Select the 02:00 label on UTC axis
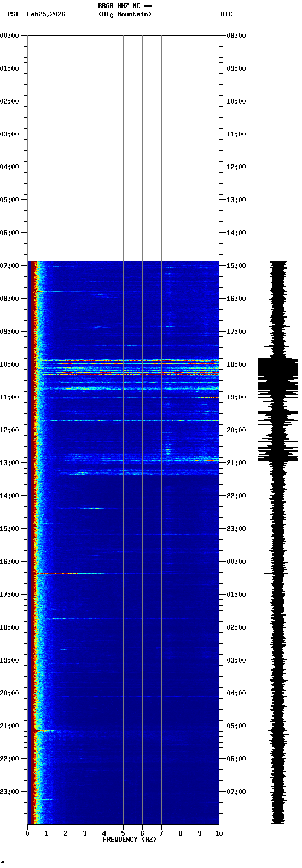Screen dimensions: 302x868 coord(236,627)
